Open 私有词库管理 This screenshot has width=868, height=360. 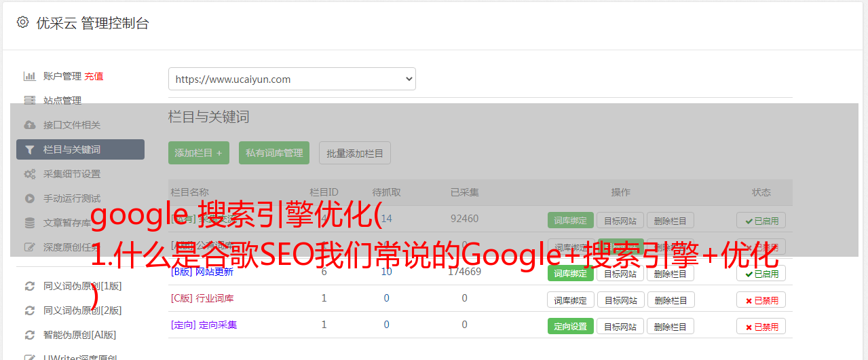(274, 153)
